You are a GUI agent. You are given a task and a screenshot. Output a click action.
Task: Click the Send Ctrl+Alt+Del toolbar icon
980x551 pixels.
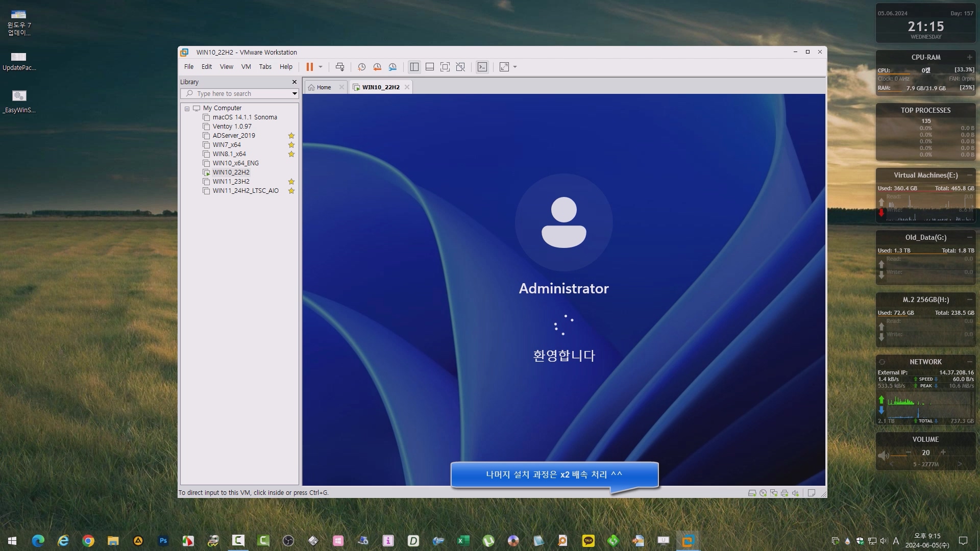[340, 67]
